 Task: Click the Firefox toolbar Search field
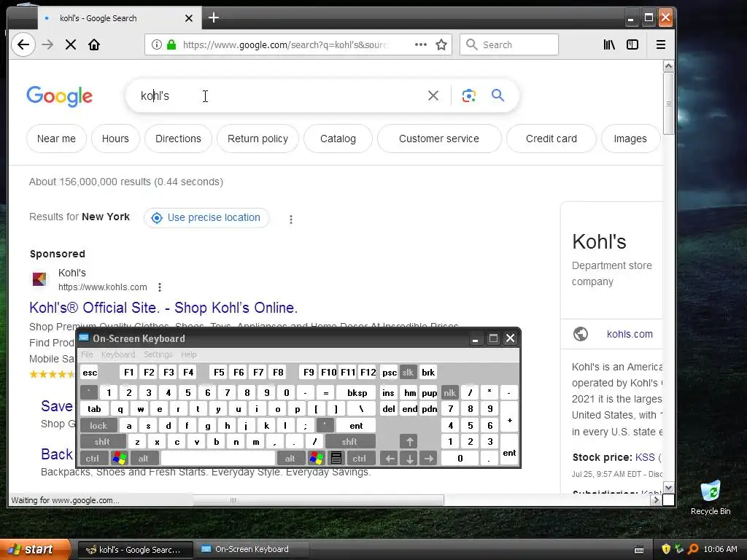[508, 44]
